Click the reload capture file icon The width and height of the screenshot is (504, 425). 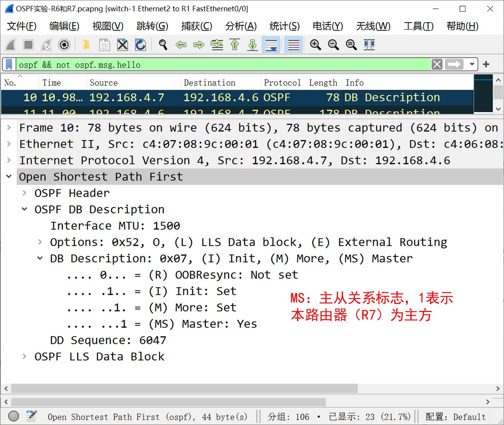tap(140, 45)
